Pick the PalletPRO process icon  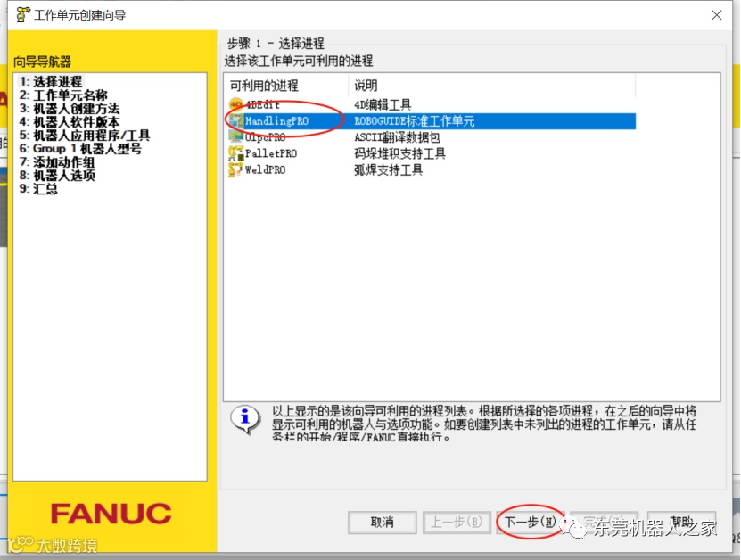tap(235, 153)
